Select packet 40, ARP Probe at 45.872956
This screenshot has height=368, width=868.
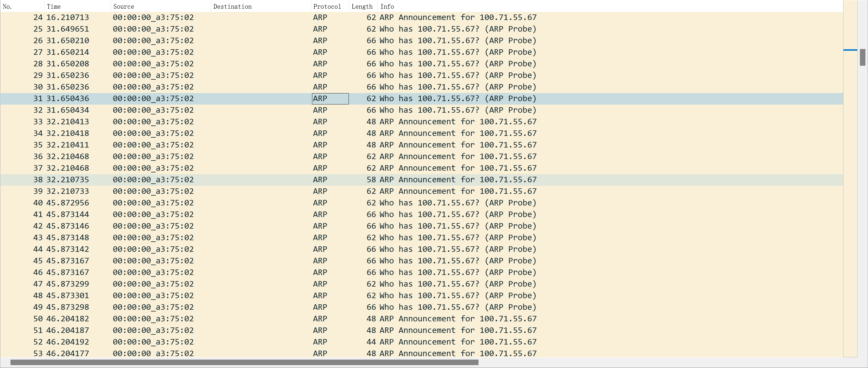[236, 203]
